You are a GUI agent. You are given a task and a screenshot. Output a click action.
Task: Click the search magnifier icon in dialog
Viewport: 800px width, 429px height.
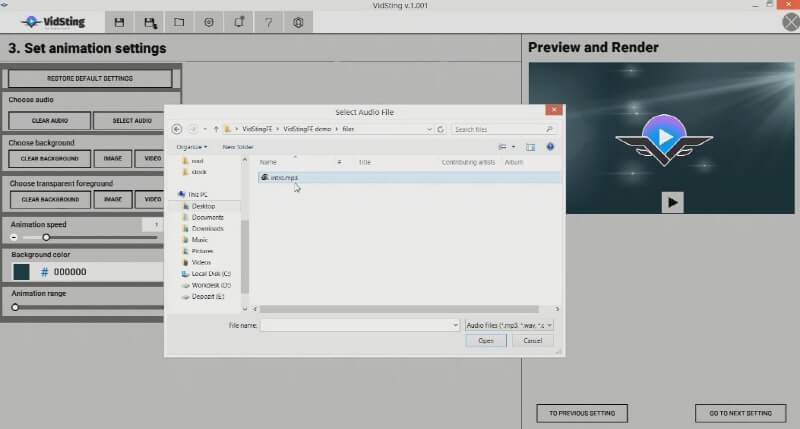coord(549,129)
